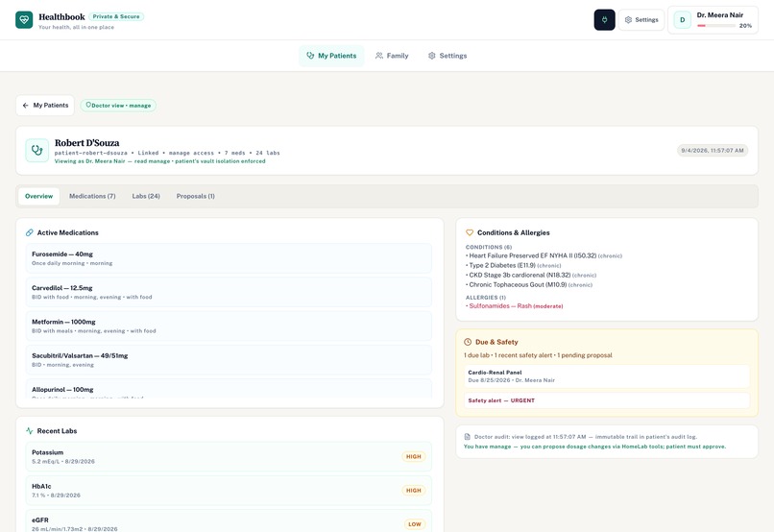Click the dark plug connector icon button
Image resolution: width=774 pixels, height=532 pixels.
pyautogui.click(x=604, y=20)
